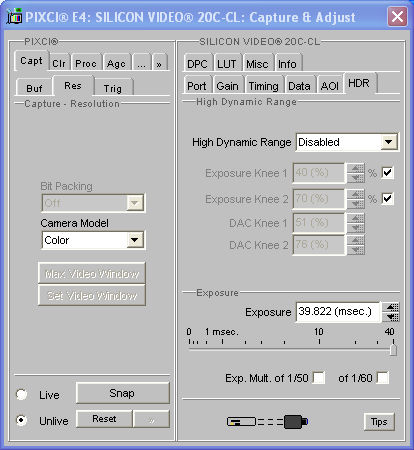Click the Snap button
The width and height of the screenshot is (414, 450).
[123, 393]
